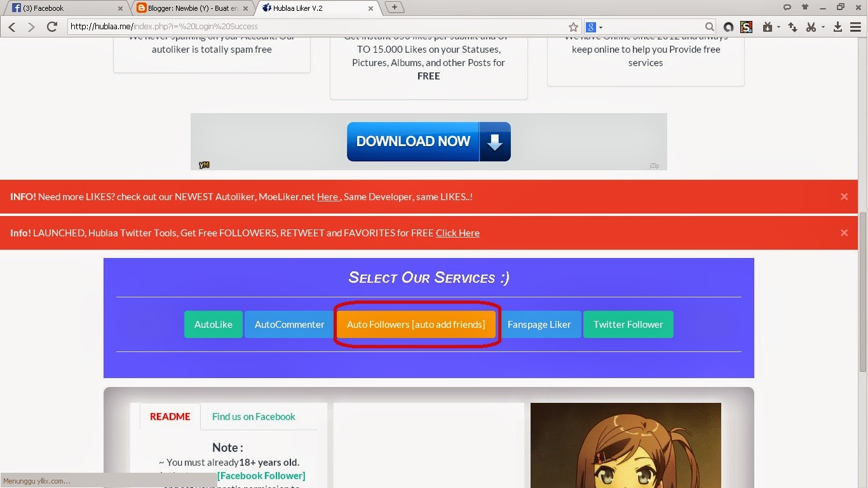
Task: Go back with the browser back arrow
Action: tap(12, 27)
